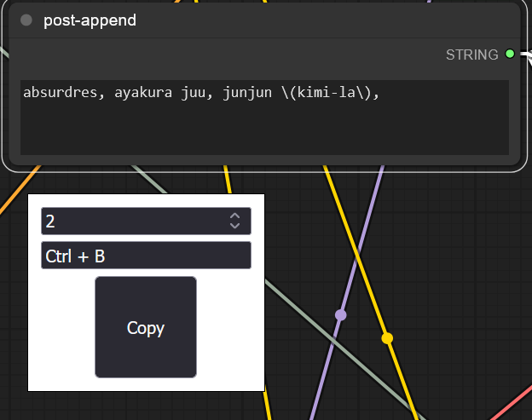532x420 pixels.
Task: Click the STRING output label
Action: click(x=472, y=55)
